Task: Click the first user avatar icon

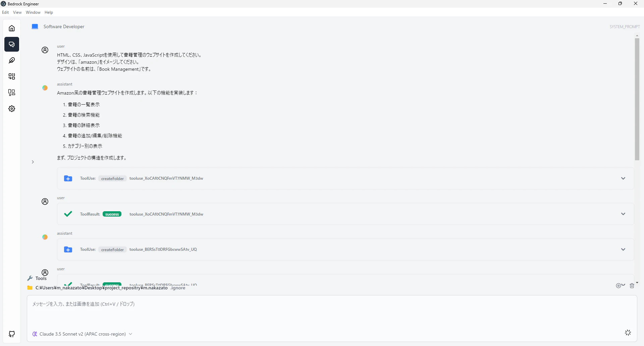Action: coord(45,50)
